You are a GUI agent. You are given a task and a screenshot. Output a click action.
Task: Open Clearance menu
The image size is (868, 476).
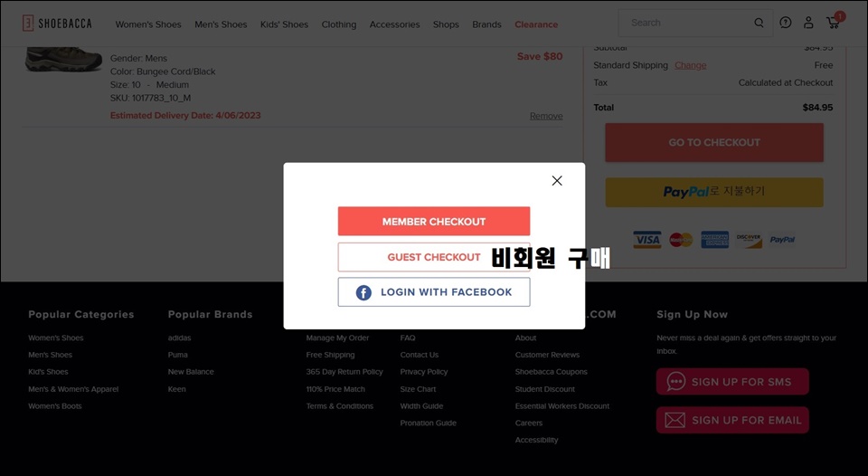pyautogui.click(x=536, y=24)
